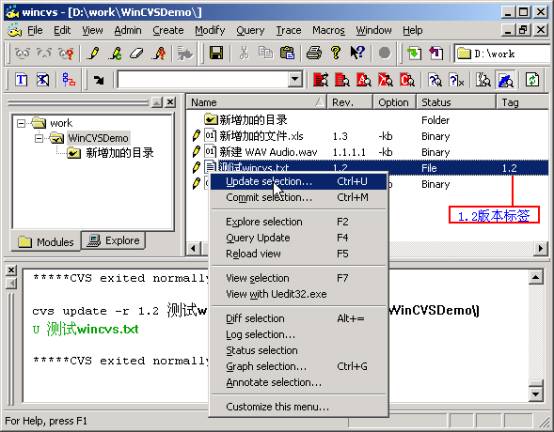Open the Admin menu

128,31
